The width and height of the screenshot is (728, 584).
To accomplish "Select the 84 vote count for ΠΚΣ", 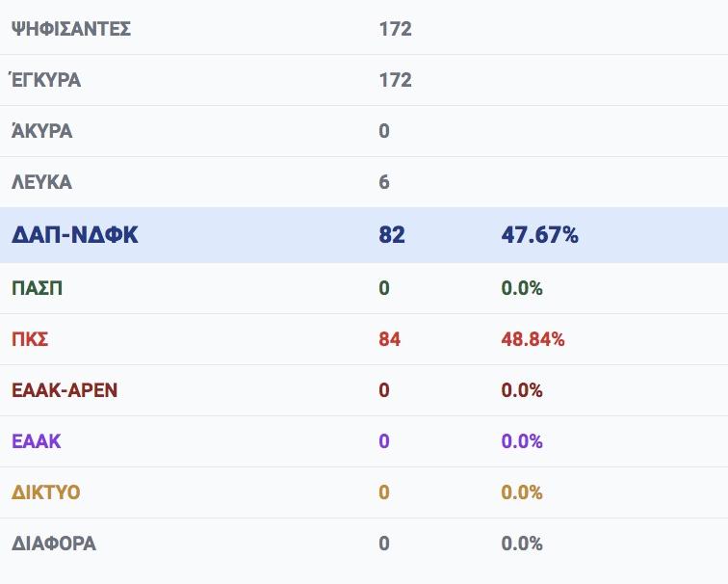I will pyautogui.click(x=390, y=339).
